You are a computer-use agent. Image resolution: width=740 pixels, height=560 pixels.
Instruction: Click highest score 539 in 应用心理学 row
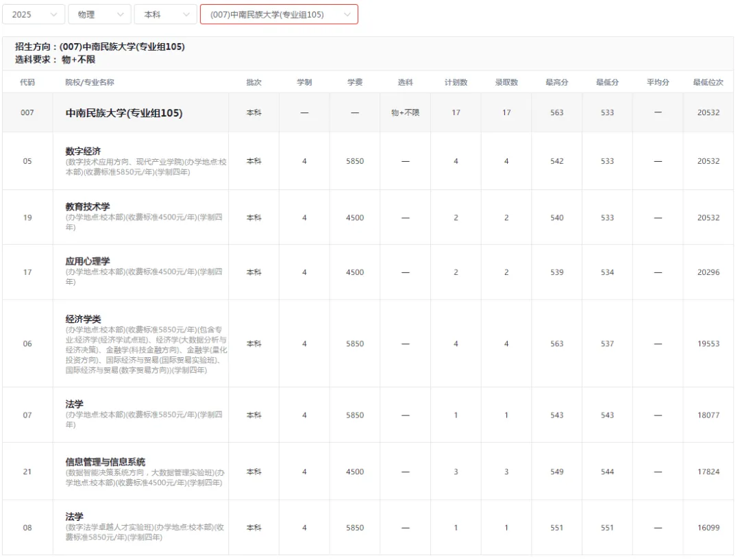[557, 272]
